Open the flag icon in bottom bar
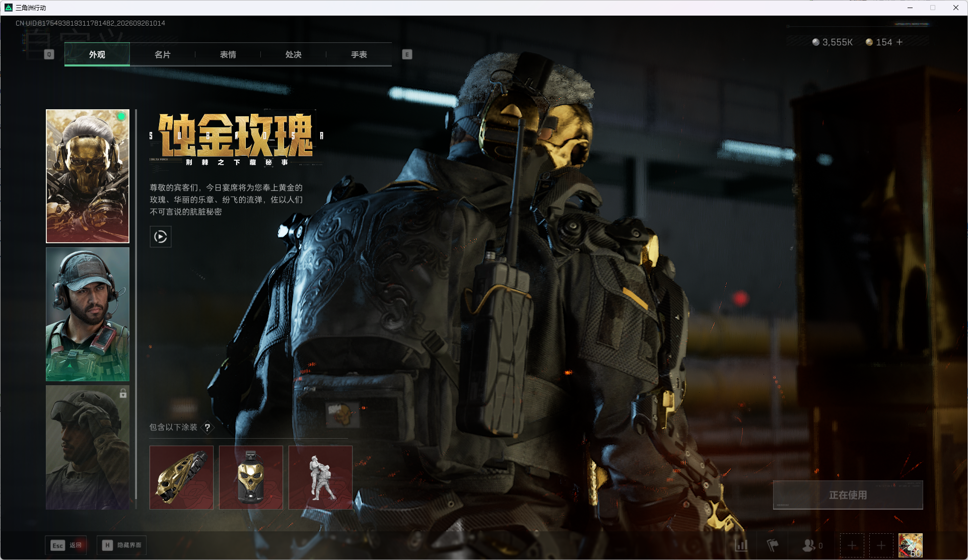Image resolution: width=968 pixels, height=560 pixels. pyautogui.click(x=773, y=545)
